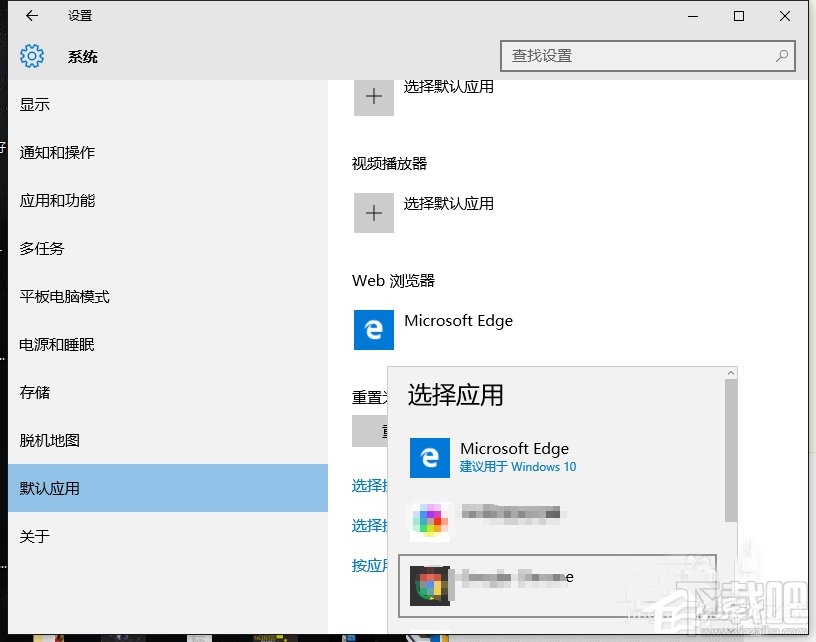Click the settings gear icon next to 系统
Screen dimensions: 816x642
(x=32, y=56)
